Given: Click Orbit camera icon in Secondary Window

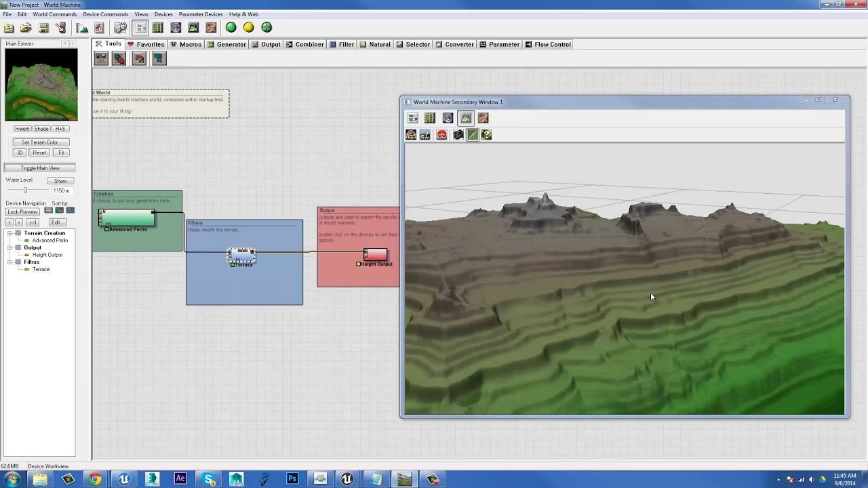Looking at the screenshot, I should pos(411,135).
